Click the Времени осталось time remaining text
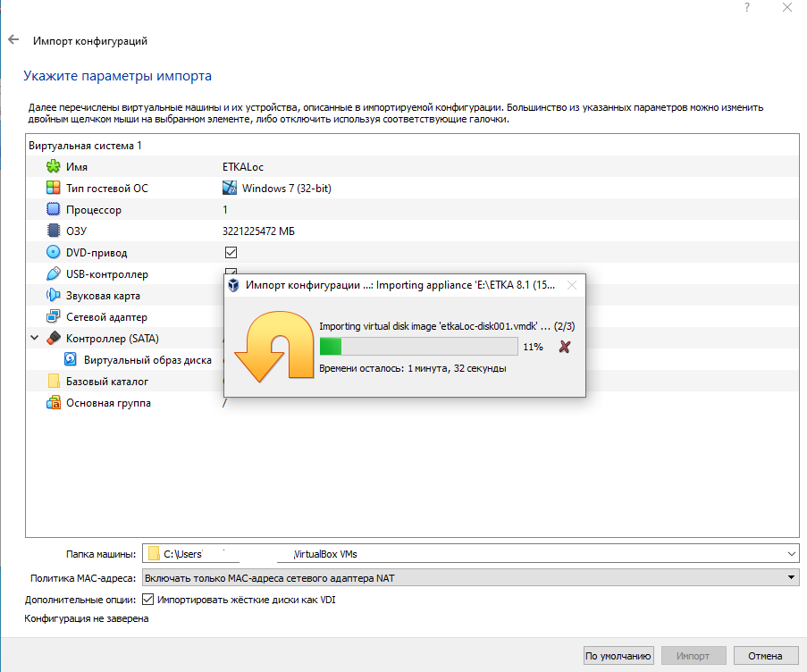807x672 pixels. [413, 368]
